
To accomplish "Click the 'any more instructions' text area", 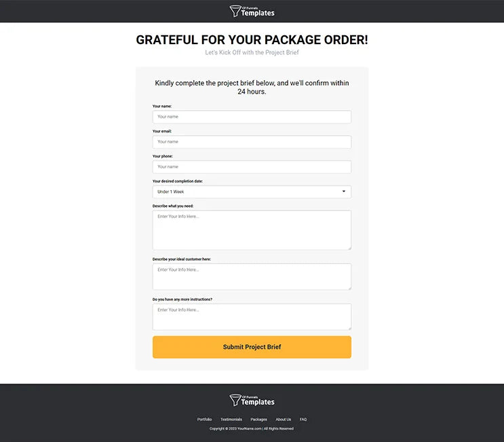I will pos(252,316).
